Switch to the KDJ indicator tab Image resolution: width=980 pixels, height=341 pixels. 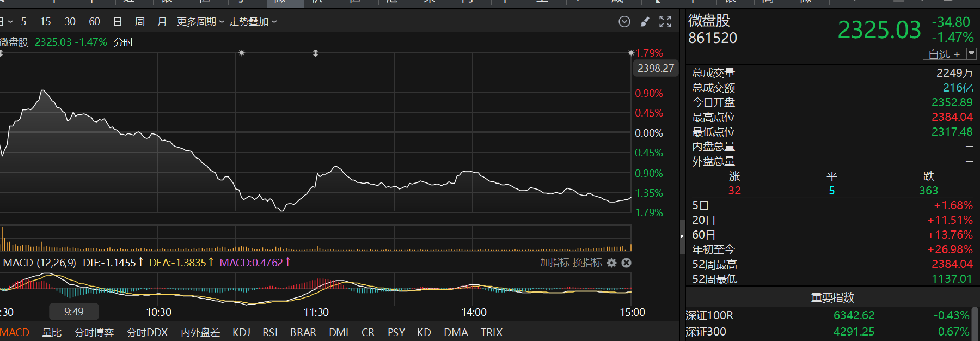(x=241, y=332)
